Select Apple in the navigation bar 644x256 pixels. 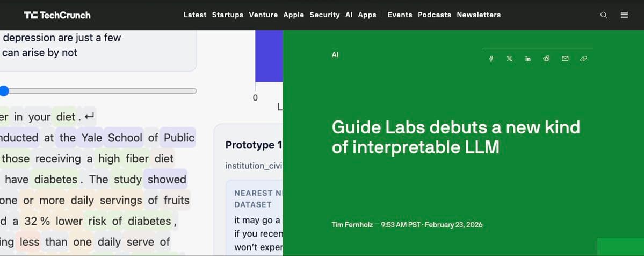(293, 15)
